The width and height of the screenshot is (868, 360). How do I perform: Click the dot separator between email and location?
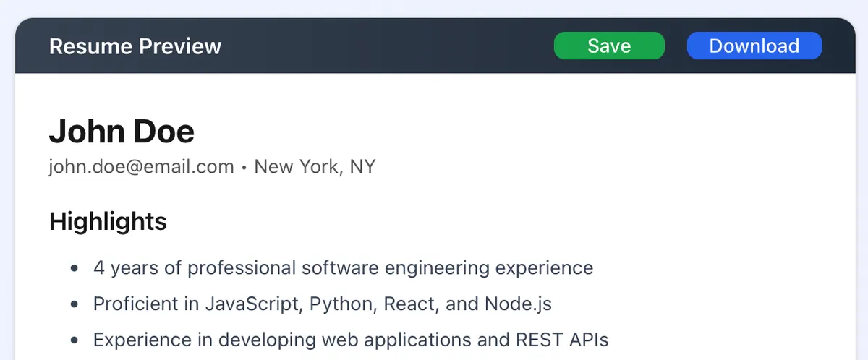[244, 168]
